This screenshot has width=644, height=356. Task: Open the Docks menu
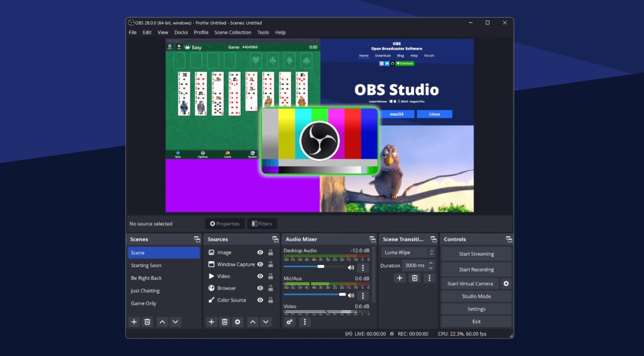[x=181, y=32]
